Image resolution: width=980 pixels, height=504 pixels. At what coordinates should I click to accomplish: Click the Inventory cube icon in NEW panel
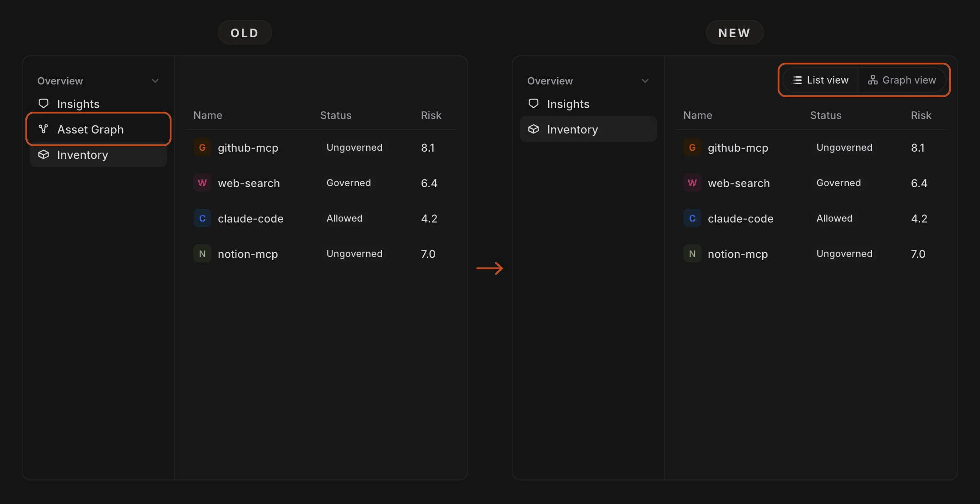(534, 129)
